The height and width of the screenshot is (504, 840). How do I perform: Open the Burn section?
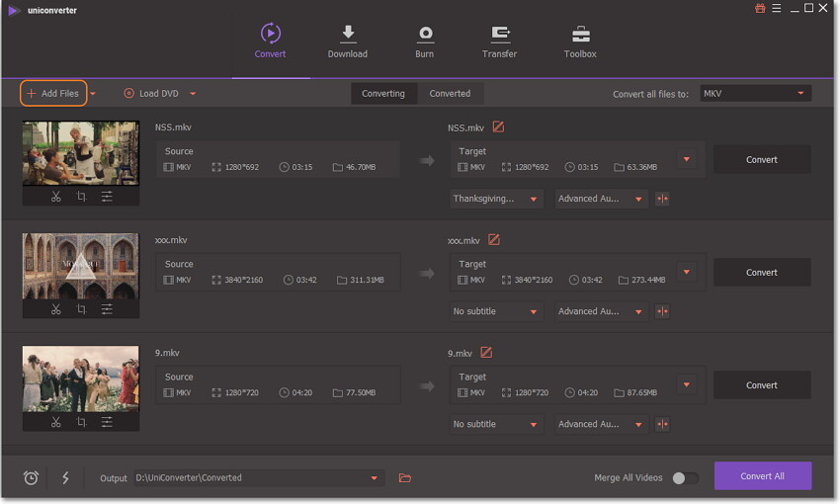tap(425, 41)
